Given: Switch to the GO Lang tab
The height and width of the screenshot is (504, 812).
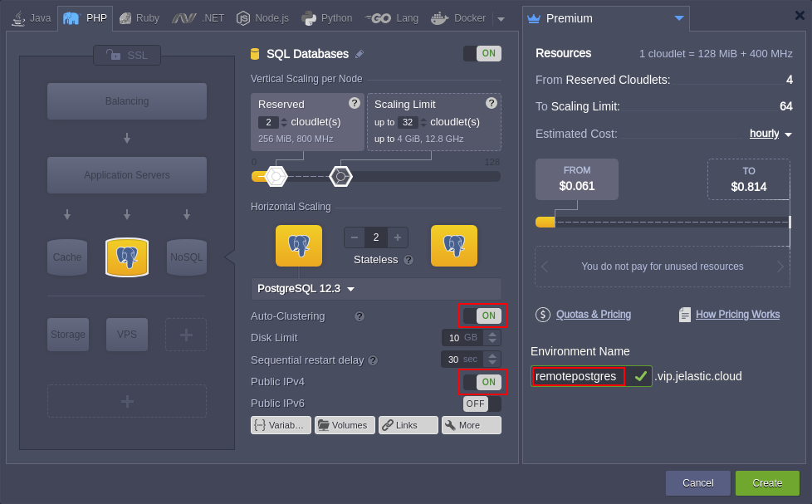Looking at the screenshot, I should coord(392,18).
